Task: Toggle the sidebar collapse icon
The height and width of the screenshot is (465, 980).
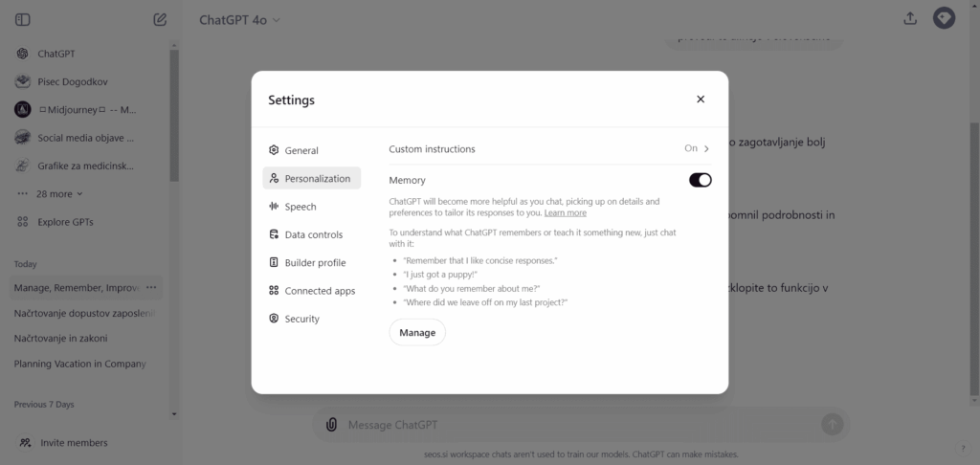Action: pyautogui.click(x=23, y=19)
